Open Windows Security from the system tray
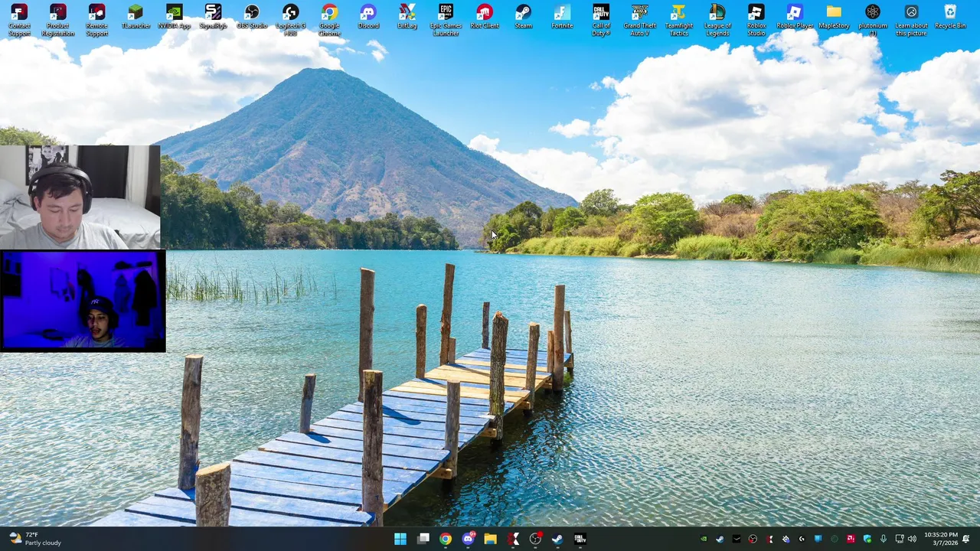This screenshot has width=980, height=551. 867,539
